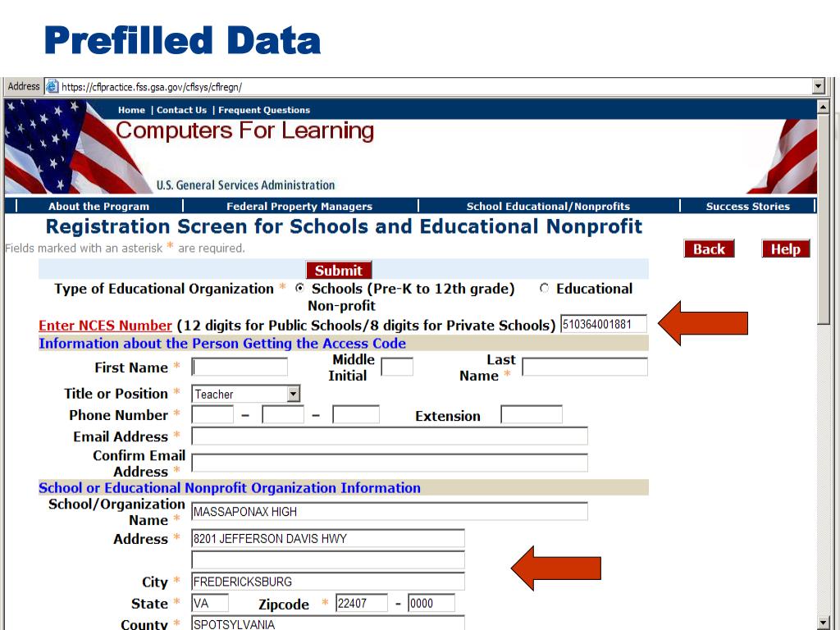The image size is (840, 630).
Task: Go to Federal Property Managers menu
Action: point(299,206)
